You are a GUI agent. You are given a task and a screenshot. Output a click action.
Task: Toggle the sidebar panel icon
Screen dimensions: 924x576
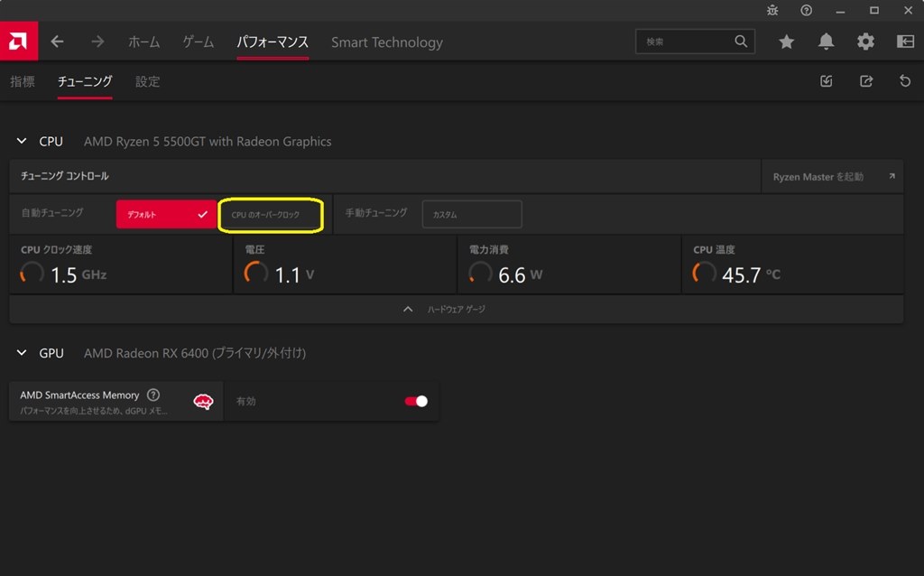click(905, 42)
